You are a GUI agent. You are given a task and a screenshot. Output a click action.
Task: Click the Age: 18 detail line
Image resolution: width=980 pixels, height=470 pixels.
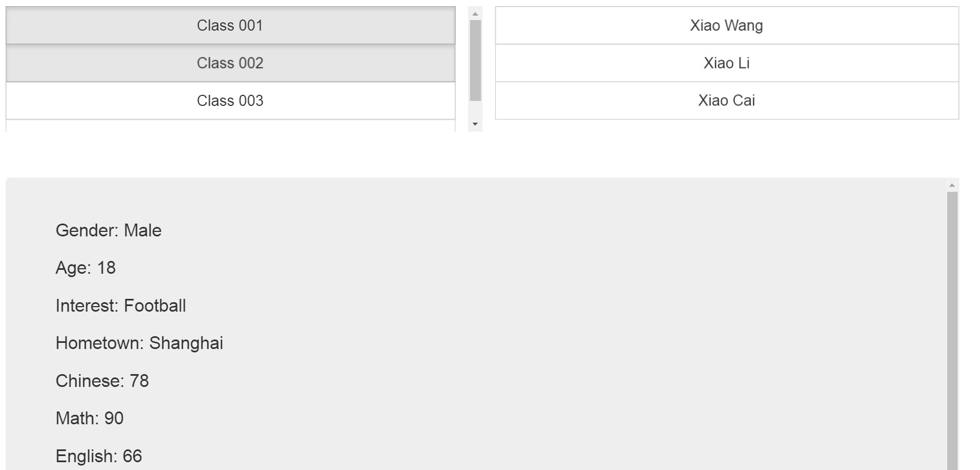pos(85,268)
